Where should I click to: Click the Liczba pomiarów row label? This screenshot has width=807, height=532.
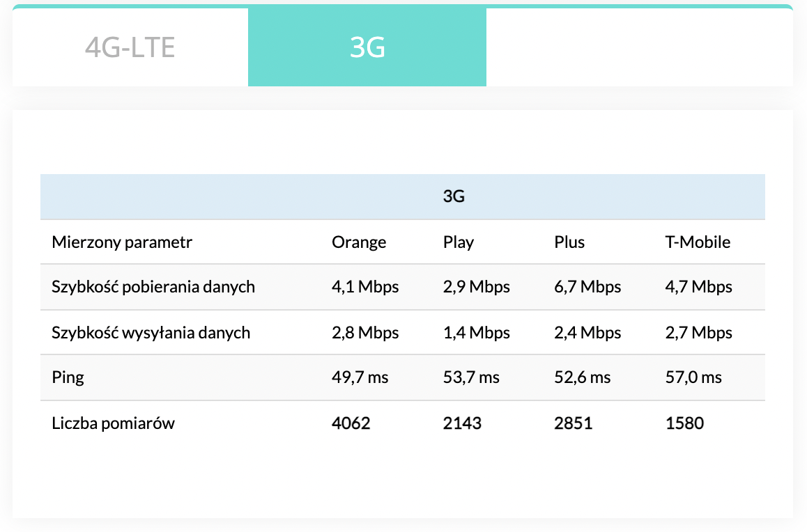113,423
